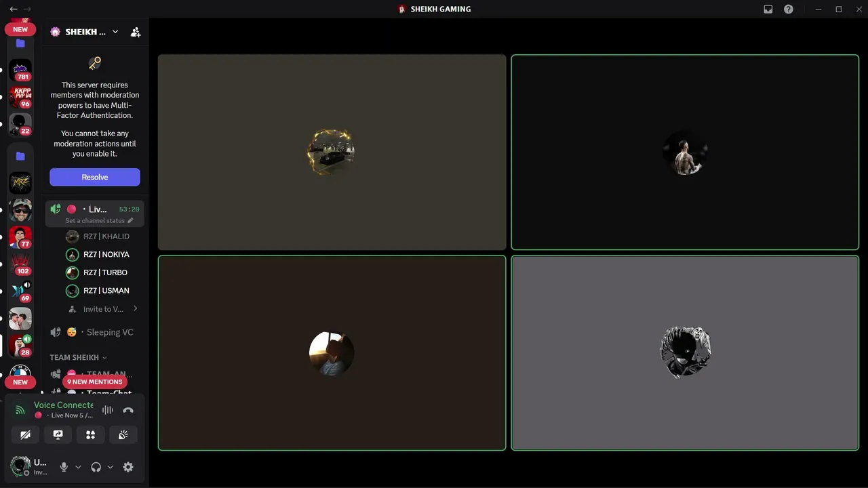Click Set a channel status
Screen dimensions: 868x488
pyautogui.click(x=99, y=220)
